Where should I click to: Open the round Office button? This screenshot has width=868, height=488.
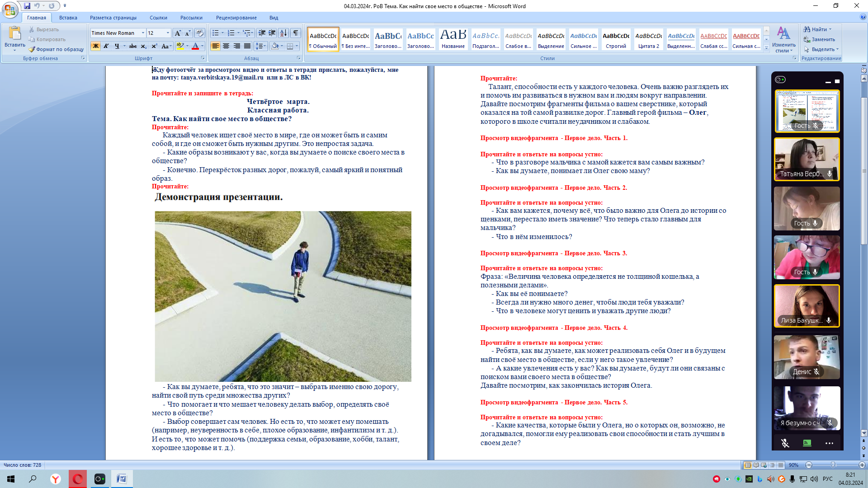(9, 9)
